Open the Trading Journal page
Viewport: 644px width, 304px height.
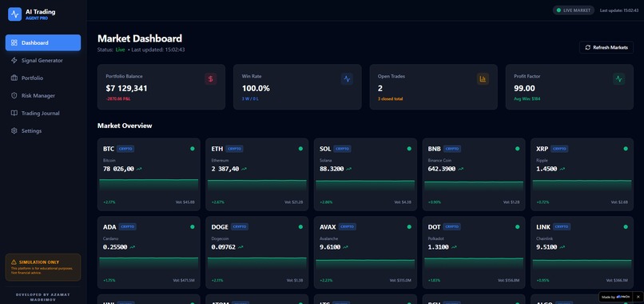tap(43, 114)
